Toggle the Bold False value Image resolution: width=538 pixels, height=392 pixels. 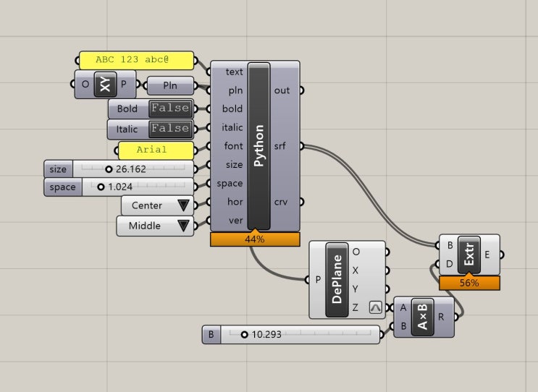(x=171, y=108)
